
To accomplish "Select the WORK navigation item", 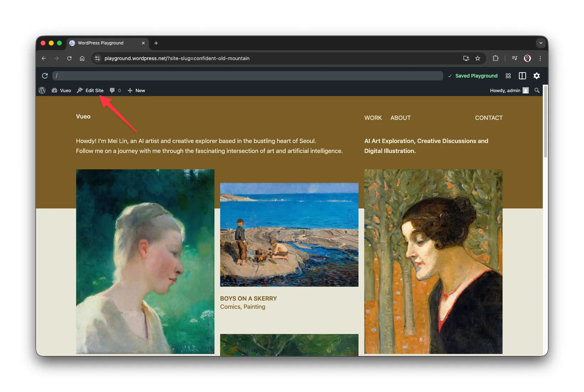I will click(373, 118).
